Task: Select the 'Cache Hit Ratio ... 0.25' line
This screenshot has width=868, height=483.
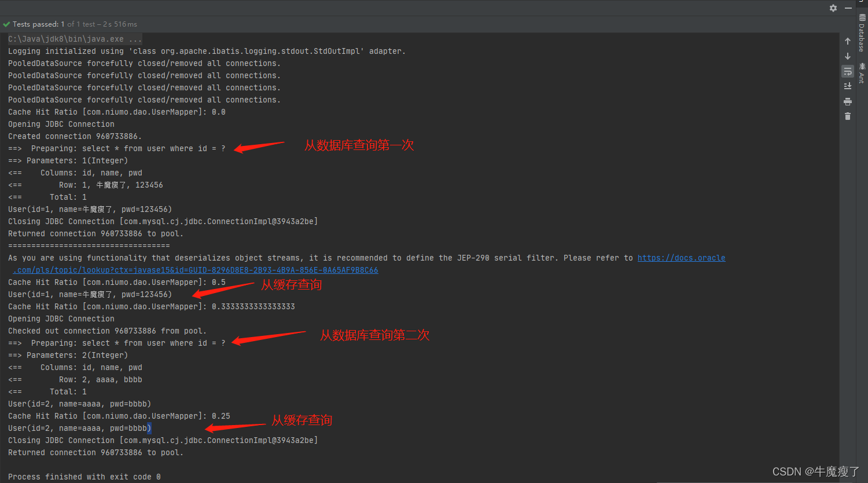Action: (119, 416)
